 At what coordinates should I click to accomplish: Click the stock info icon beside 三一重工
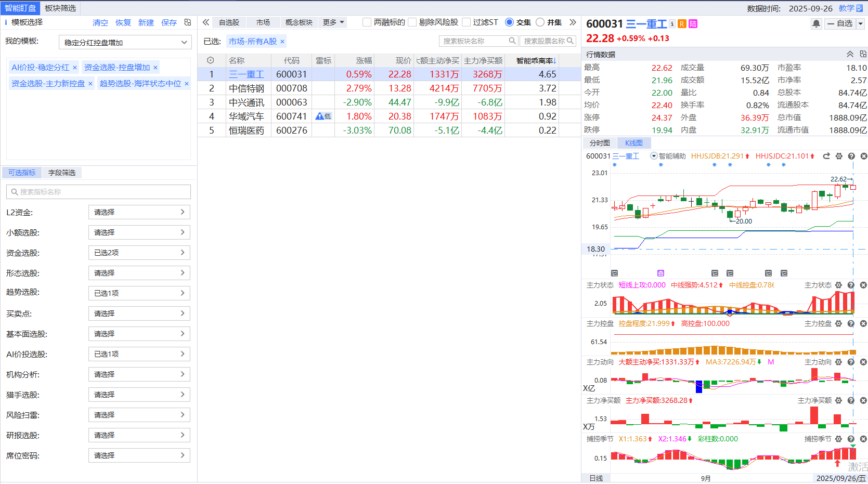click(672, 24)
